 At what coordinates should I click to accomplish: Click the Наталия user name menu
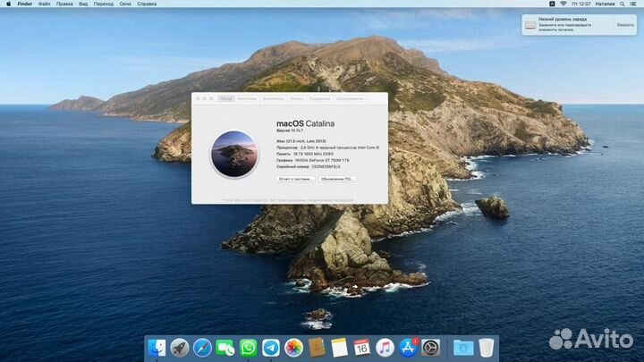point(605,4)
